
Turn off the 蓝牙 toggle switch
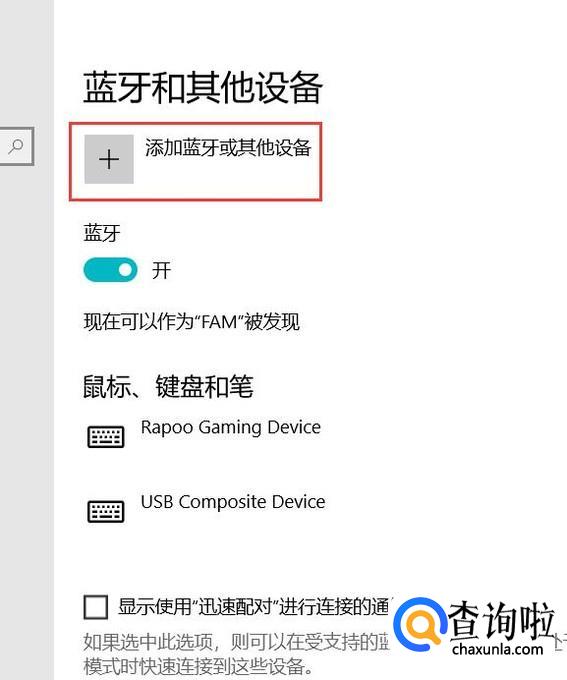click(110, 270)
